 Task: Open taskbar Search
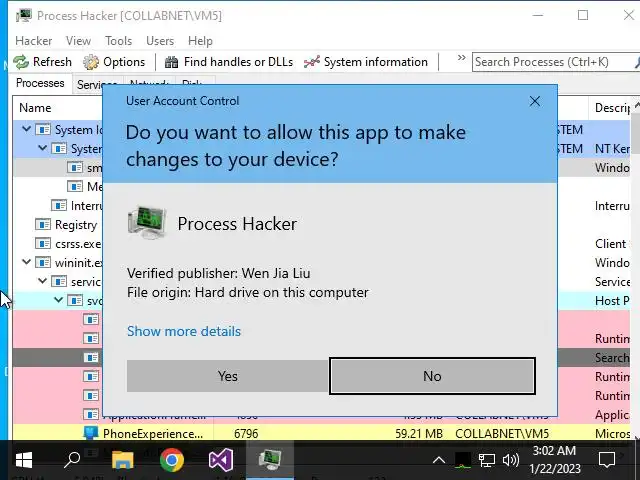tap(72, 460)
